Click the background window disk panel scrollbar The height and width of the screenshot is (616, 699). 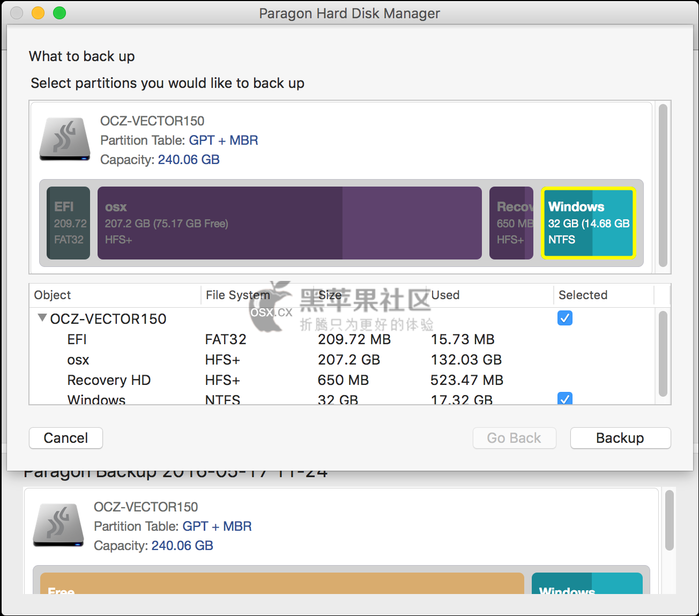(670, 520)
